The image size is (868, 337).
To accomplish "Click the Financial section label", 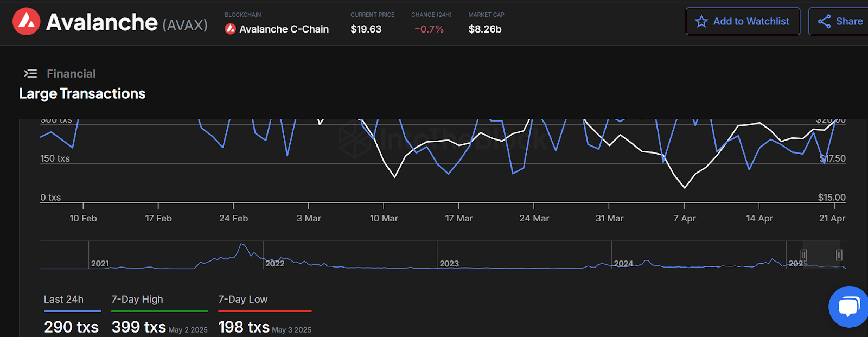I will click(x=71, y=73).
